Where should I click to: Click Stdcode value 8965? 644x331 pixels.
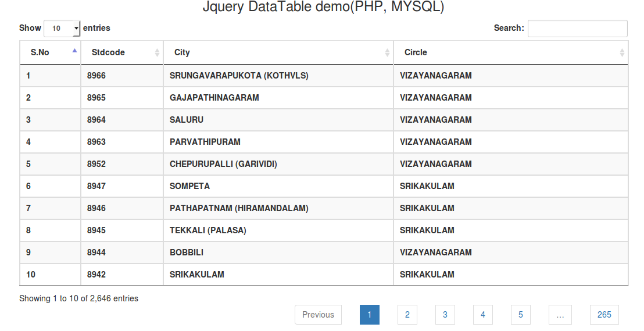tap(96, 98)
